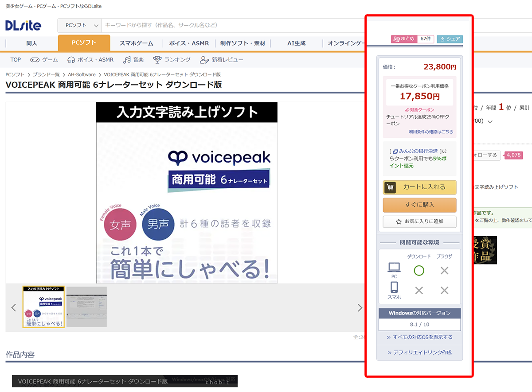Show previous image with left gallery arrow
This screenshot has width=532, height=392.
(x=14, y=308)
